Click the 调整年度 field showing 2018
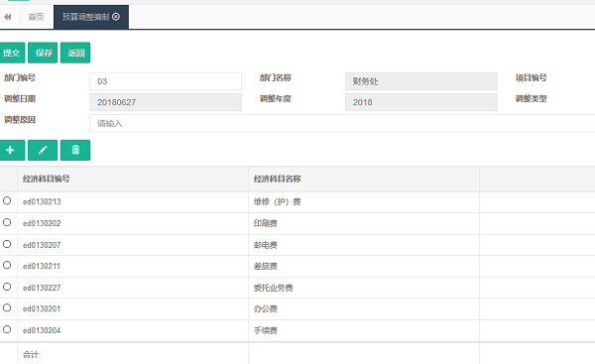The image size is (595, 364). 421,102
